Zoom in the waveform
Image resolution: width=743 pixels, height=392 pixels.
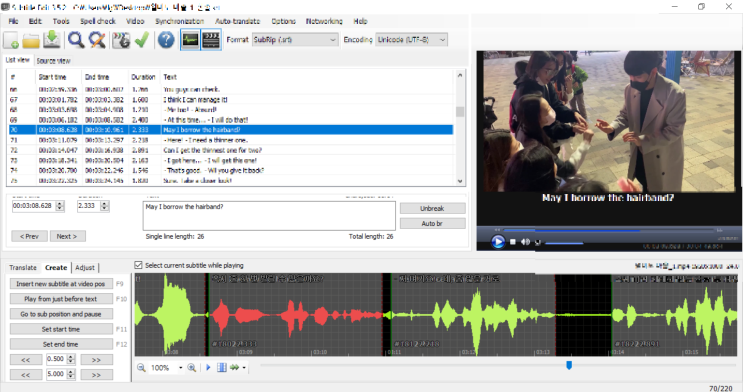(191, 367)
